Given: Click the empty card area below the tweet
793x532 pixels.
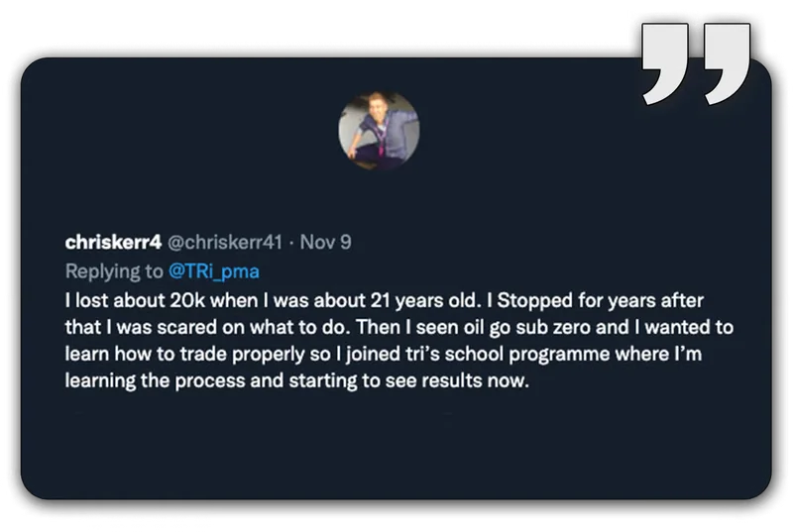Looking at the screenshot, I should (396, 446).
